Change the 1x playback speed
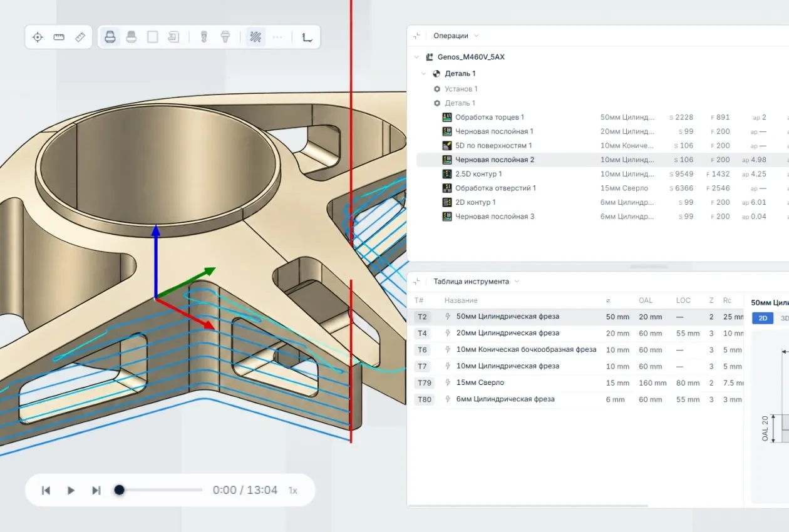 (x=292, y=490)
